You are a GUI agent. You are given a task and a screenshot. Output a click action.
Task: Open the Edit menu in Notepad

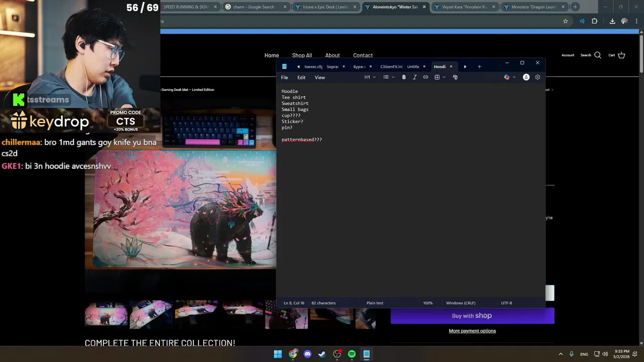click(x=301, y=77)
